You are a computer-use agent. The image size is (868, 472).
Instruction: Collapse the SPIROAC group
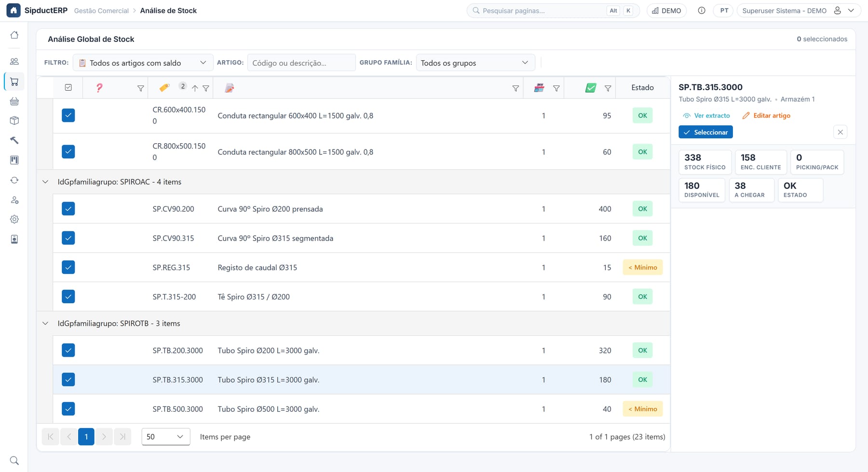45,182
